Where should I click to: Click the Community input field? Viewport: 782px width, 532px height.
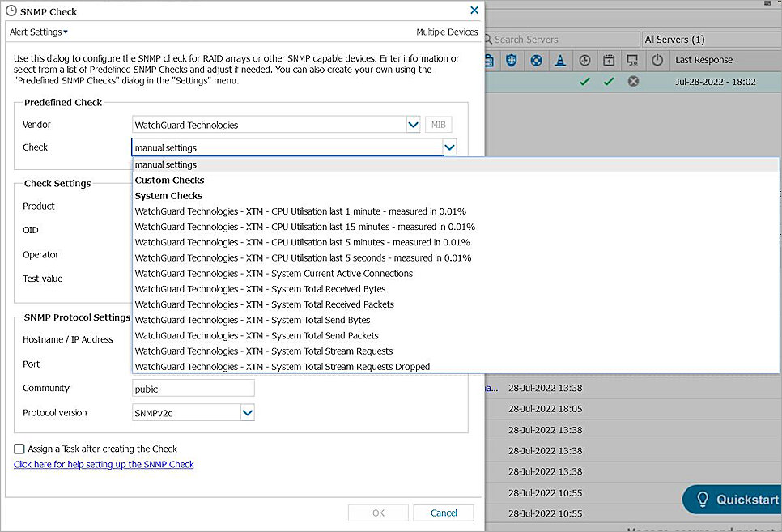[193, 389]
